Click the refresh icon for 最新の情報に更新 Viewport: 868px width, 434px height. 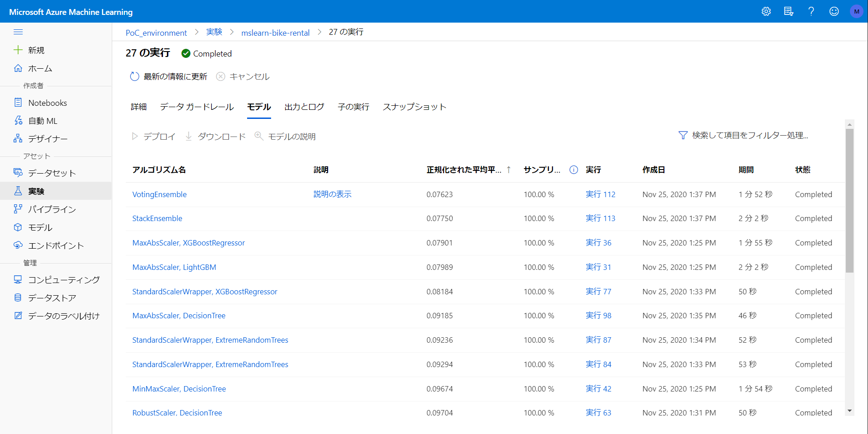point(134,76)
